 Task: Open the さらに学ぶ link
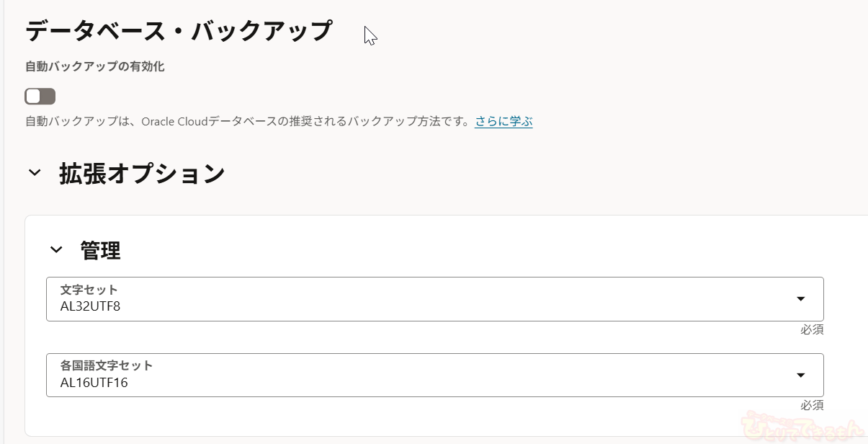coord(504,121)
